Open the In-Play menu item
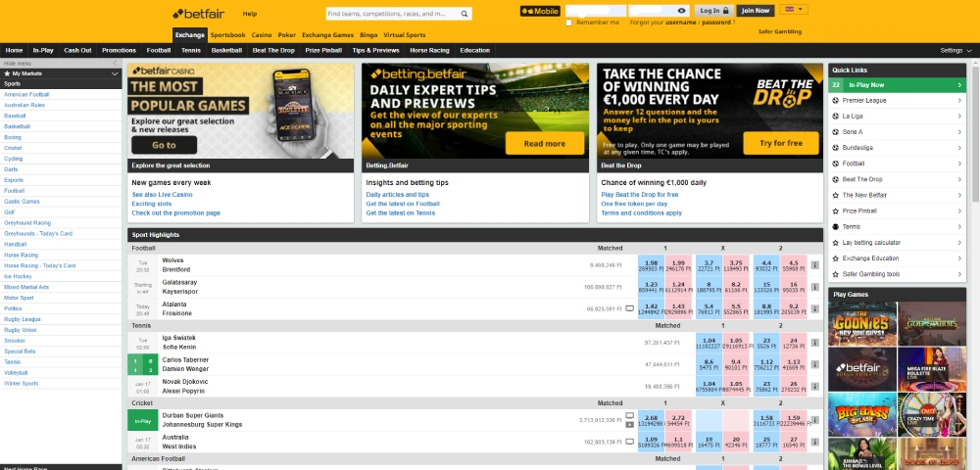 (x=43, y=51)
